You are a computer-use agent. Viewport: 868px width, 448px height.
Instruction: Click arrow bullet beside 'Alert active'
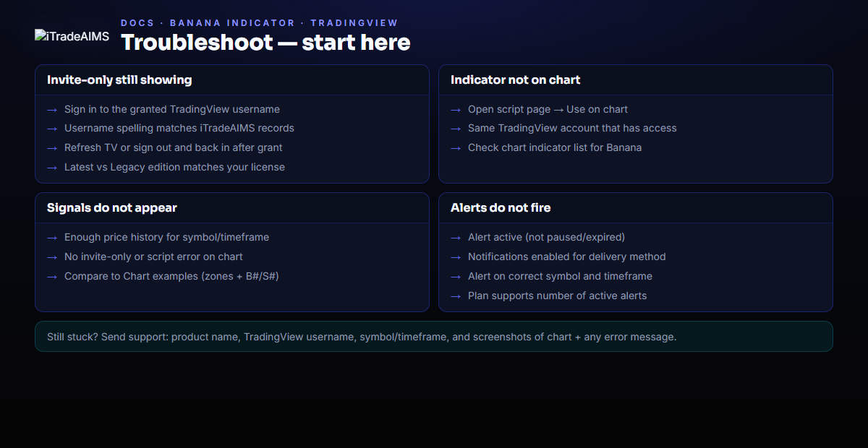pyautogui.click(x=456, y=238)
